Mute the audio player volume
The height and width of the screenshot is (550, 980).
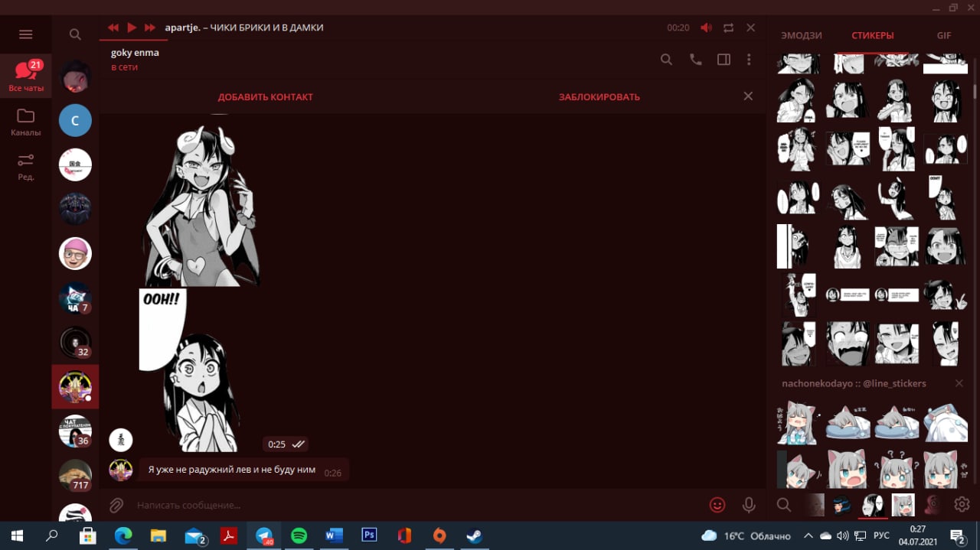pos(706,28)
